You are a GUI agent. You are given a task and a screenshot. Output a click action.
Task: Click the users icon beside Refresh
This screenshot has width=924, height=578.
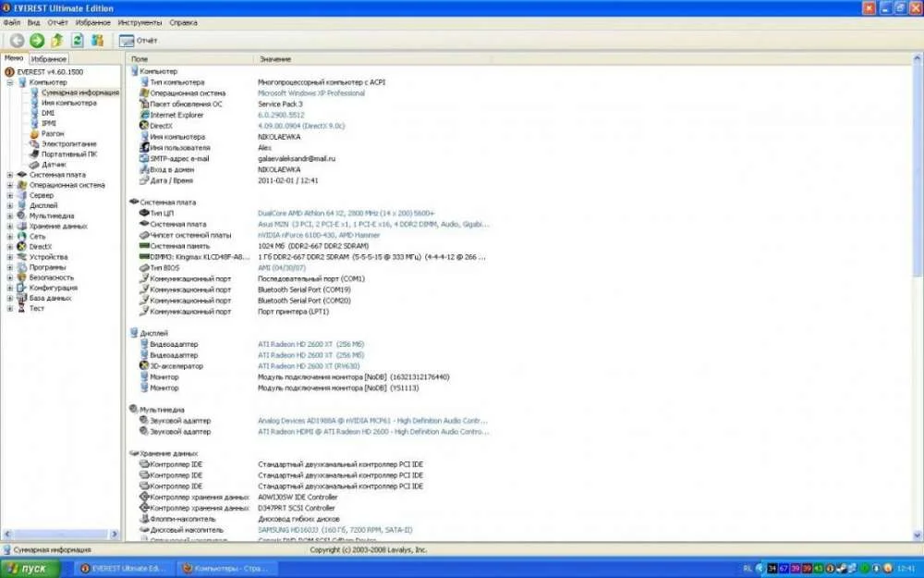97,40
